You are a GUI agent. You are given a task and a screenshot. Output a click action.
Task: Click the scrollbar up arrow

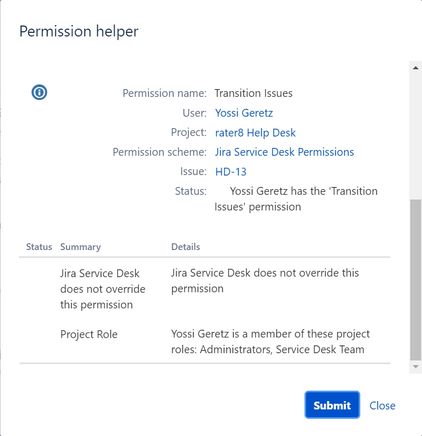[x=415, y=68]
